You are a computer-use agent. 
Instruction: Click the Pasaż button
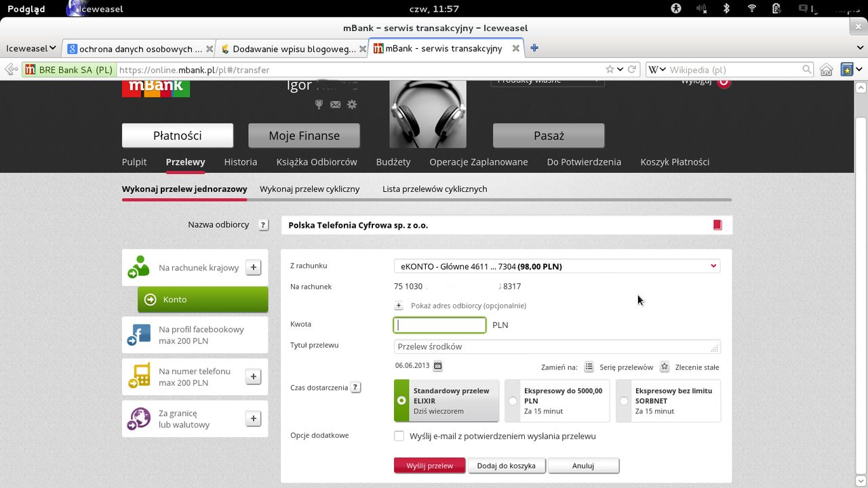pyautogui.click(x=549, y=136)
